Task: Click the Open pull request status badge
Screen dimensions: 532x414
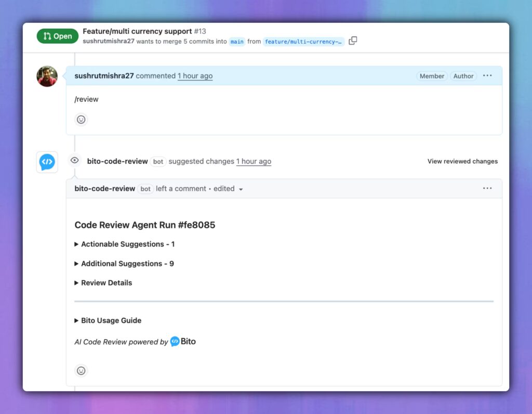Action: pos(58,36)
